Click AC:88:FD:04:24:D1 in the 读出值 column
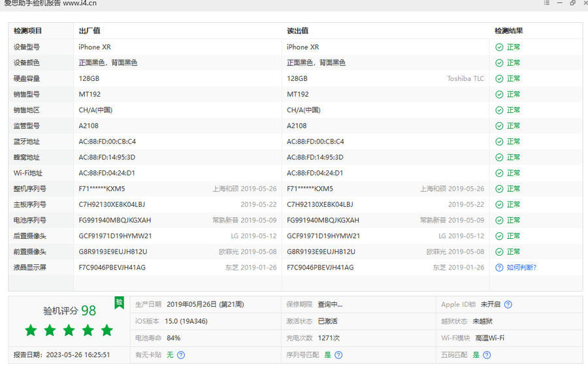Viewport: 588px width, 374px height. click(315, 173)
